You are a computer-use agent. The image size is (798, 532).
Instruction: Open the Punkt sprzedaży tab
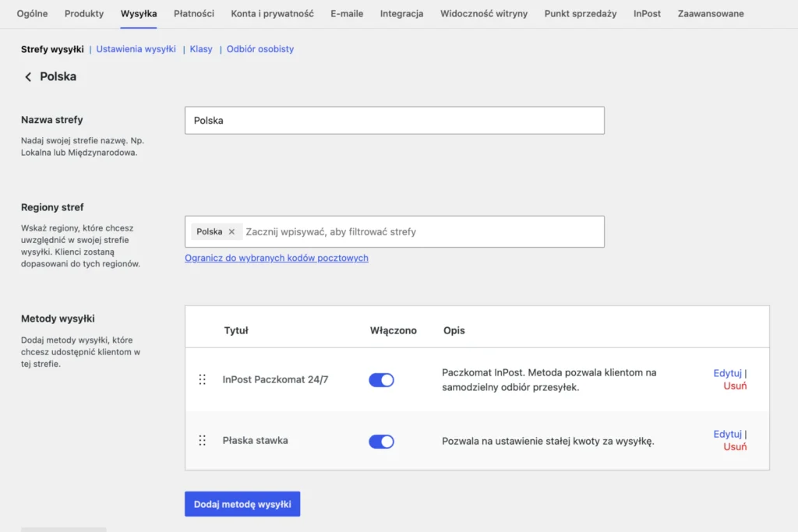pos(581,14)
